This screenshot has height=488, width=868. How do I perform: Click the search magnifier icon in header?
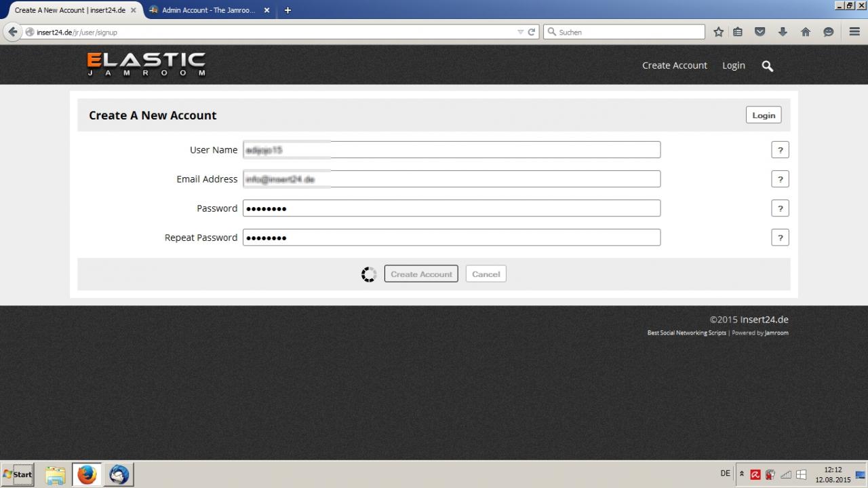pos(767,66)
